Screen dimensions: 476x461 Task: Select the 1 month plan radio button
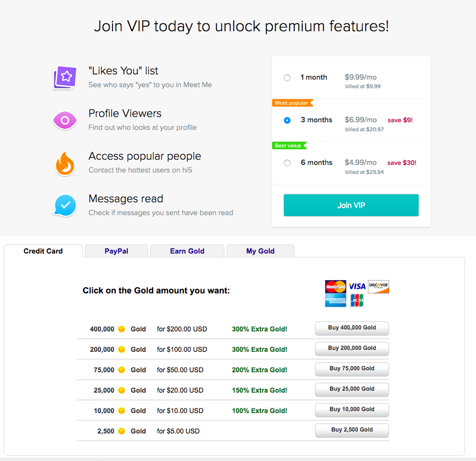(x=287, y=78)
